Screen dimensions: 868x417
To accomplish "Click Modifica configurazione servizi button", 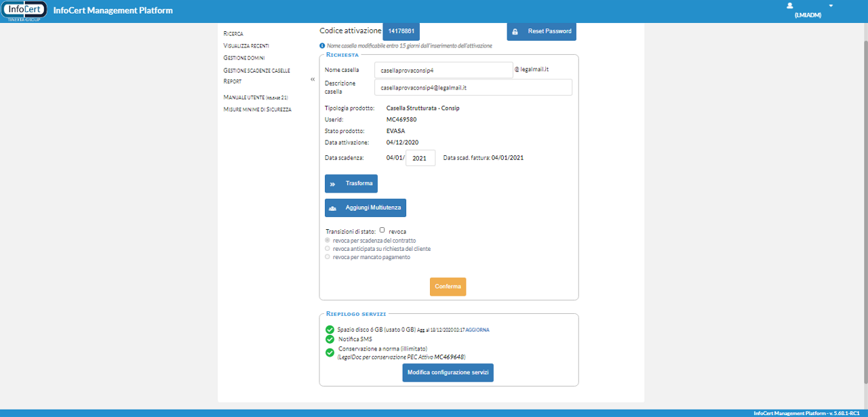I will (448, 373).
